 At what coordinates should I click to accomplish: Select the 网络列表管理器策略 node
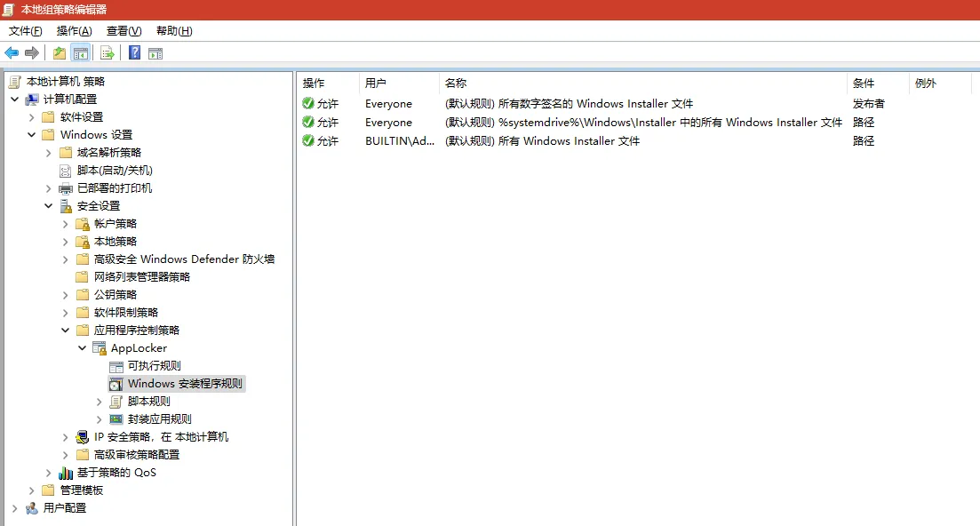(x=142, y=276)
